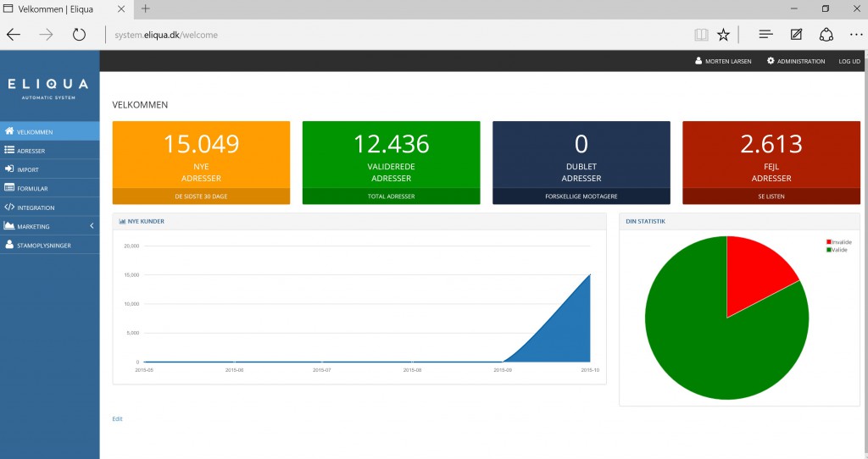Refresh the page with reload icon
Screen dimensions: 868x459
tap(79, 35)
